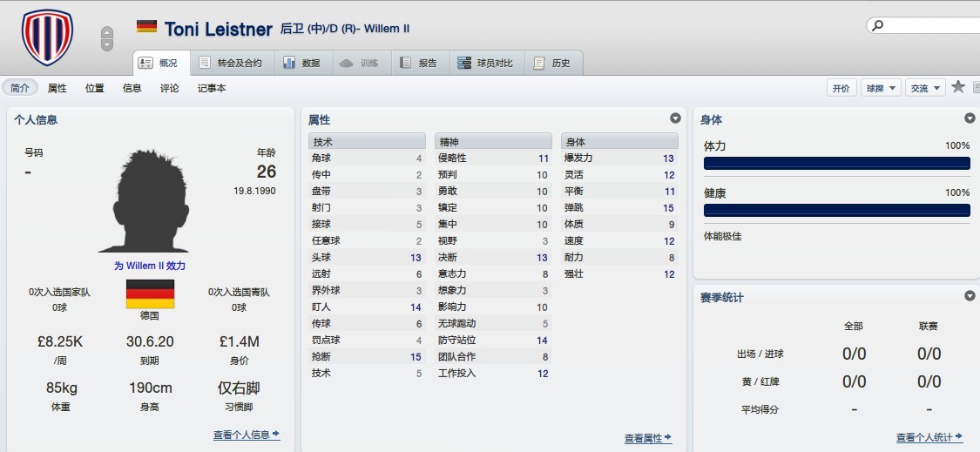980x452 pixels.
Task: Switch to the 数据 tab
Action: click(302, 64)
